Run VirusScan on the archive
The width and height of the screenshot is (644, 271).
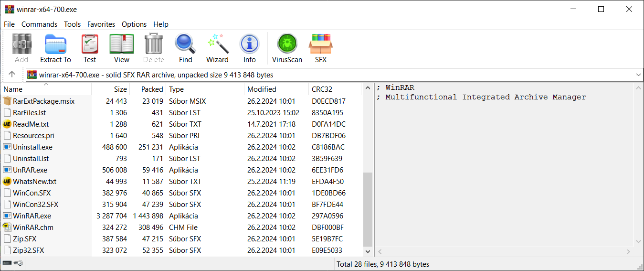(287, 48)
